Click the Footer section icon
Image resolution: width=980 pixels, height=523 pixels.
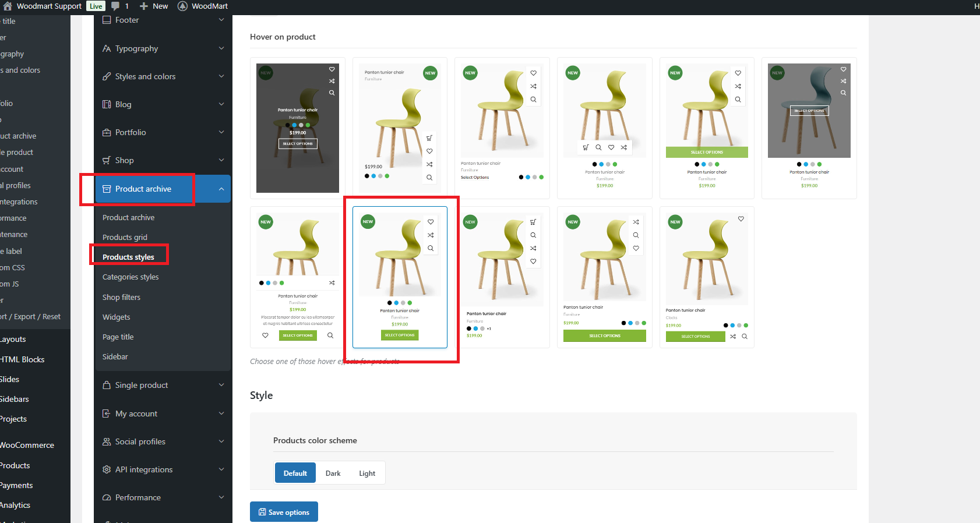point(107,20)
